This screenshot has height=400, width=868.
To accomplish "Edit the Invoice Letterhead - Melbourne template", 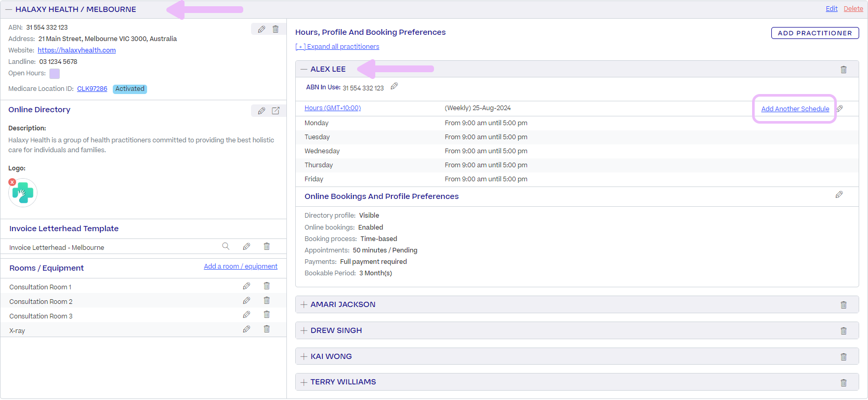I will (246, 246).
